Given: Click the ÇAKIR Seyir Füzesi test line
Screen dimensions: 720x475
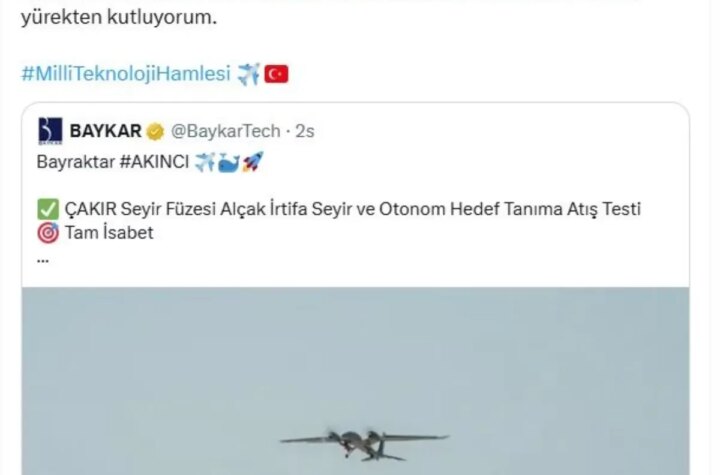Looking at the screenshot, I should point(353,209).
